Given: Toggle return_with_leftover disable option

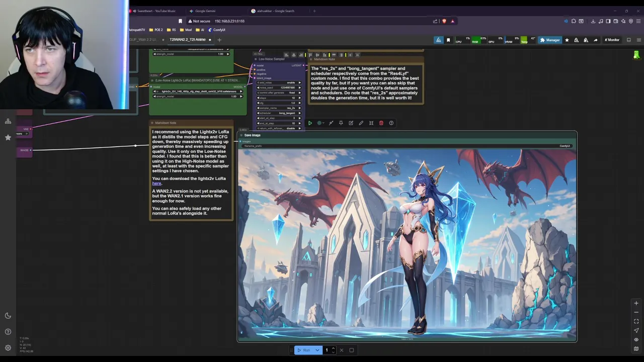Looking at the screenshot, I should coord(279,128).
